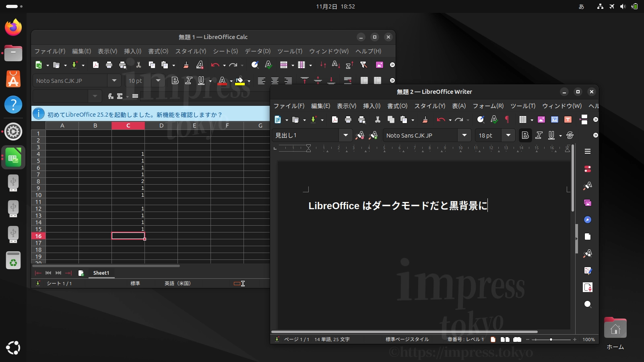
Task: Open the Gallery panel in Writer sidebar
Action: [588, 203]
